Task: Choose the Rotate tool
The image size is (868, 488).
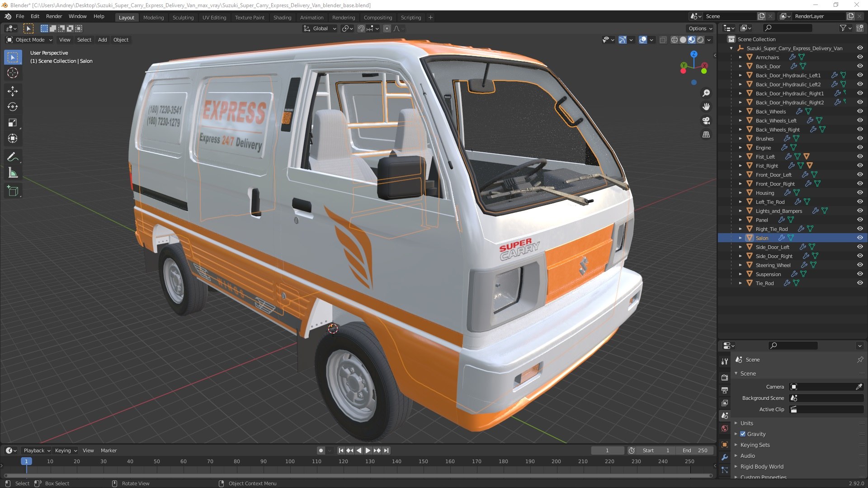Action: (x=13, y=107)
